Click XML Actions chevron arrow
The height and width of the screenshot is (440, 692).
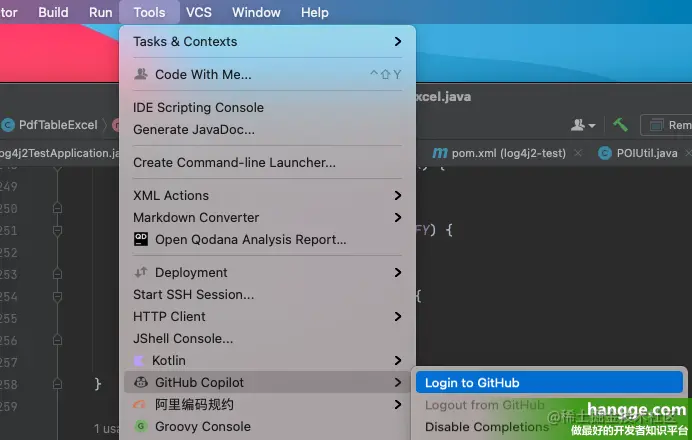(x=398, y=196)
